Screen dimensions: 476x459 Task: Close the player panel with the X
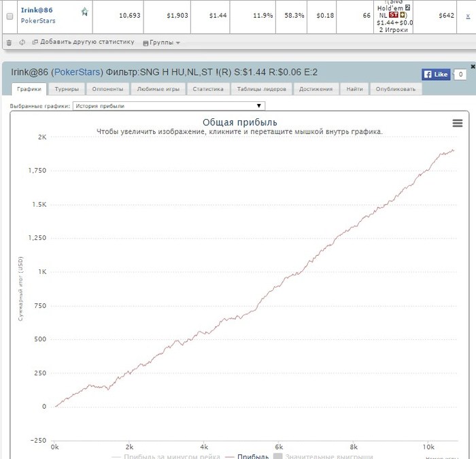tap(473, 66)
